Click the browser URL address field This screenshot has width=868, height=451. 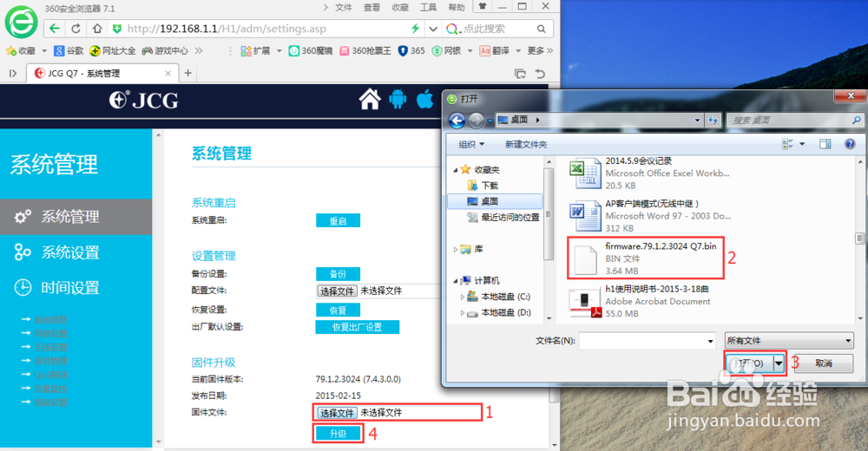tap(266, 29)
